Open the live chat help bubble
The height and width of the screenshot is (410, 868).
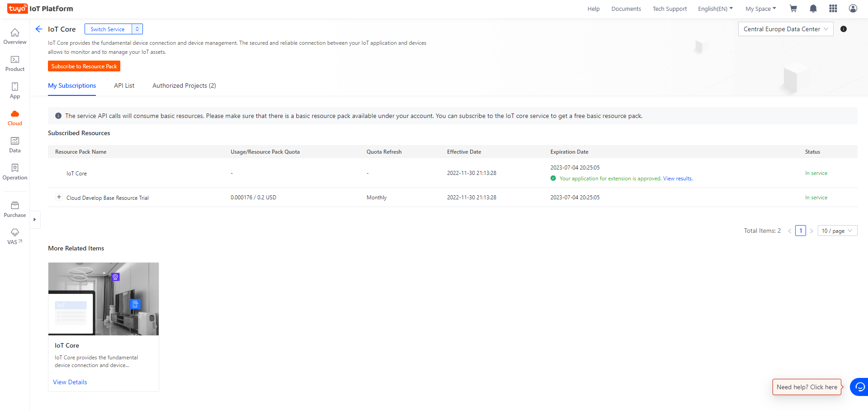(x=859, y=387)
